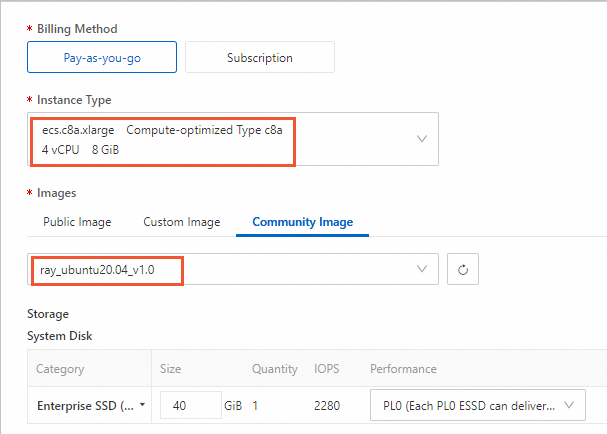Viewport: 607px width, 434px height.
Task: Expand the PL0 performance level dropdown
Action: pos(478,406)
